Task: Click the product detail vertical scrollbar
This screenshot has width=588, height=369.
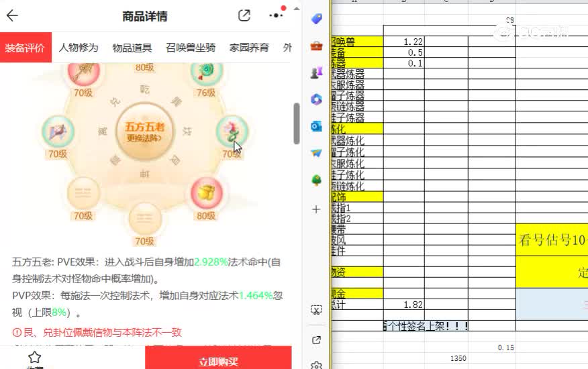Action: [297, 123]
